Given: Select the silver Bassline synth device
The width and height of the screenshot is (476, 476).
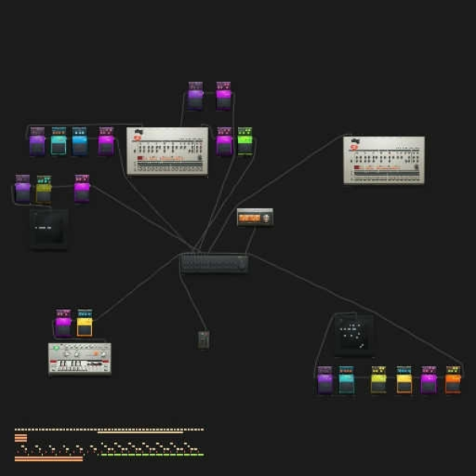Looking at the screenshot, I should [x=80, y=359].
